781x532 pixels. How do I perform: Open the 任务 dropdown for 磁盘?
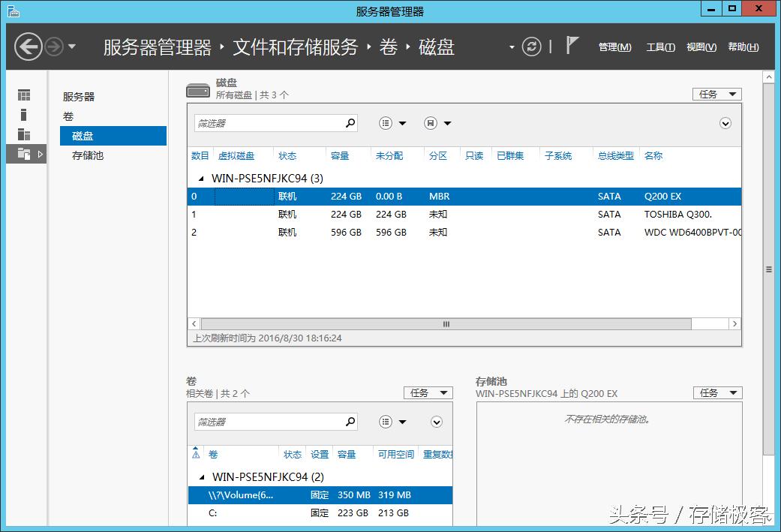[x=716, y=94]
